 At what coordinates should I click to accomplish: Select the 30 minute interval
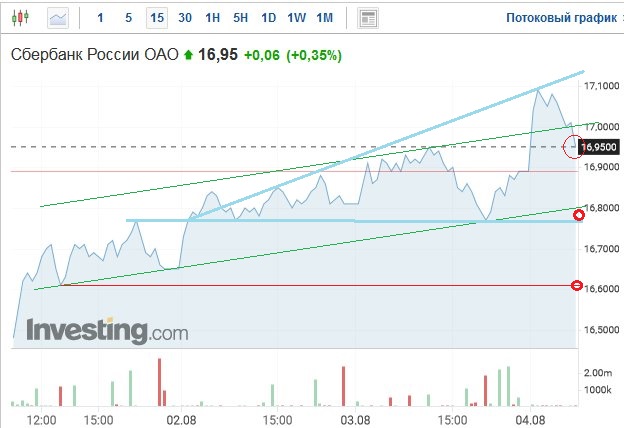pyautogui.click(x=185, y=18)
